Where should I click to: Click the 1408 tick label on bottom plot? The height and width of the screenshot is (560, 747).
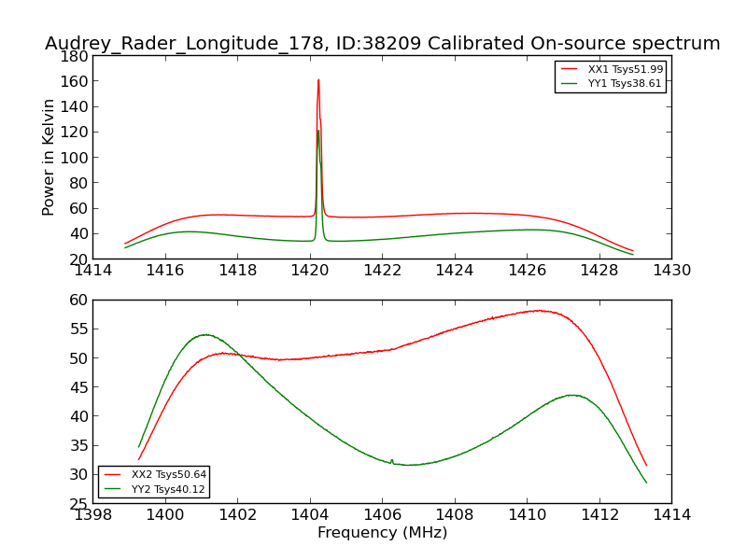455,514
